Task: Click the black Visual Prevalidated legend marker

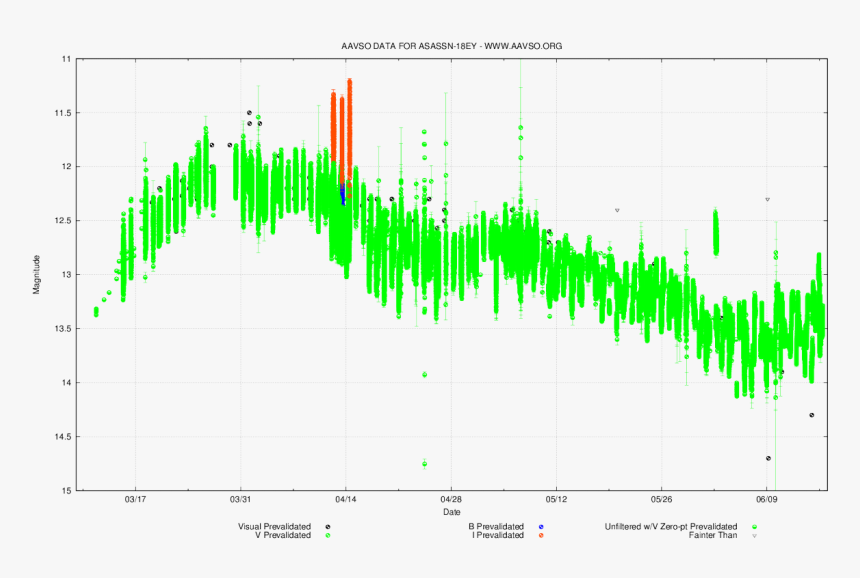Action: coord(328,527)
